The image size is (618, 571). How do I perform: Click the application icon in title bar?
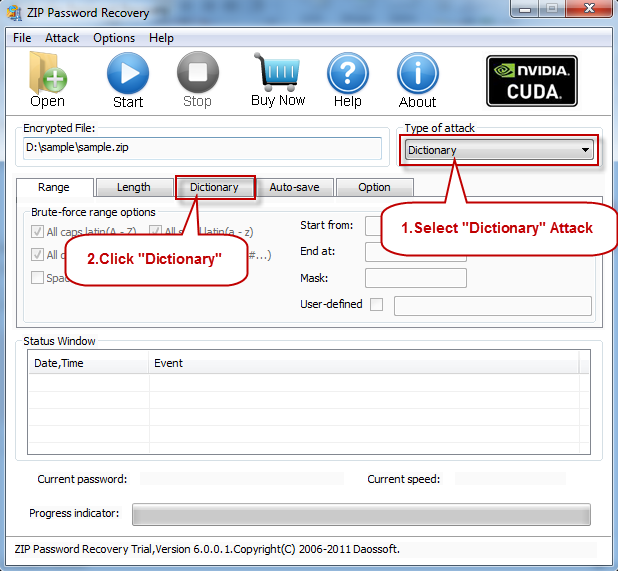click(14, 13)
